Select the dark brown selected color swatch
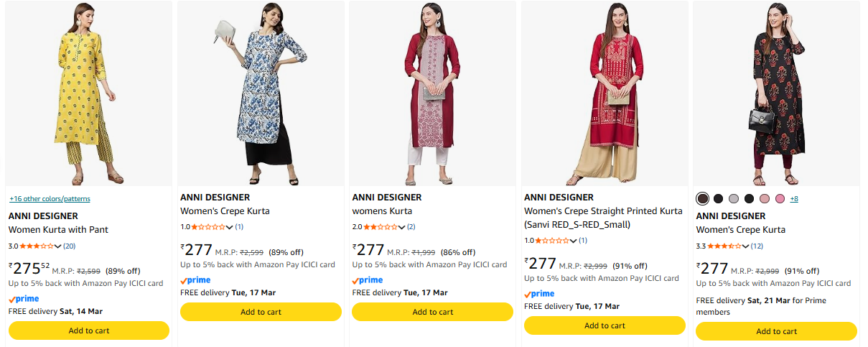Screen dimensions: 868x347 pos(703,198)
